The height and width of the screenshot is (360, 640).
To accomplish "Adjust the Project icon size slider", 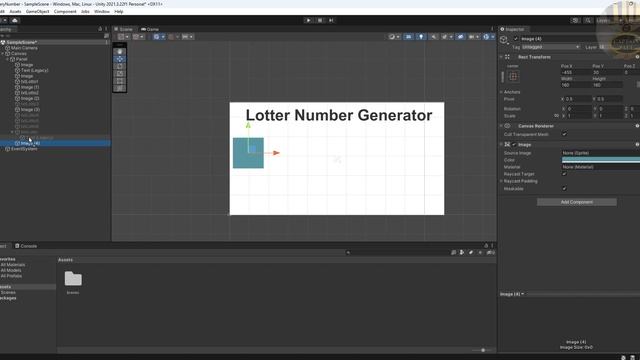I will pos(482,350).
